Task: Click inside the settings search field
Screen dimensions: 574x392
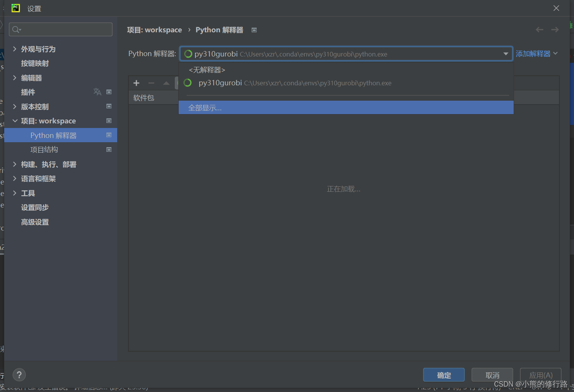Action: click(x=60, y=29)
